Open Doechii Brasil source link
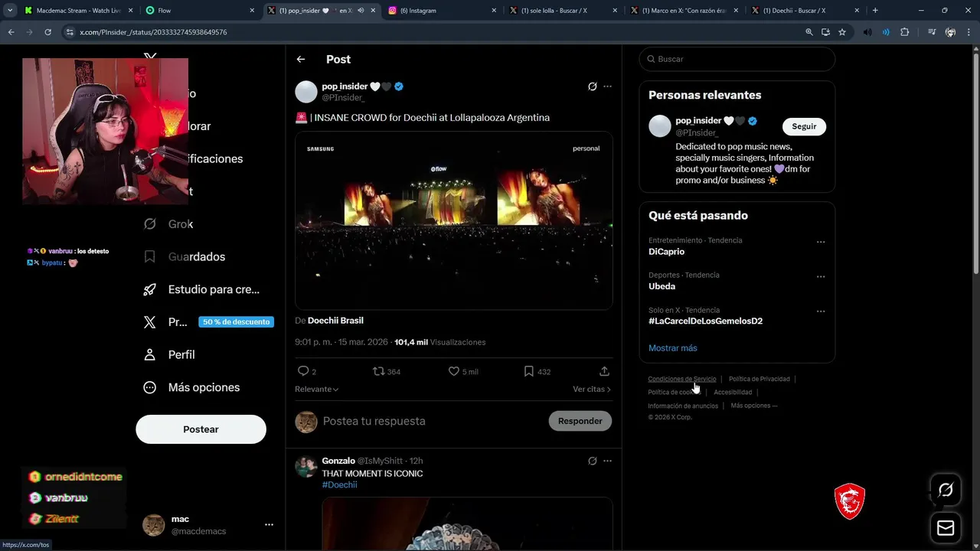 [335, 321]
